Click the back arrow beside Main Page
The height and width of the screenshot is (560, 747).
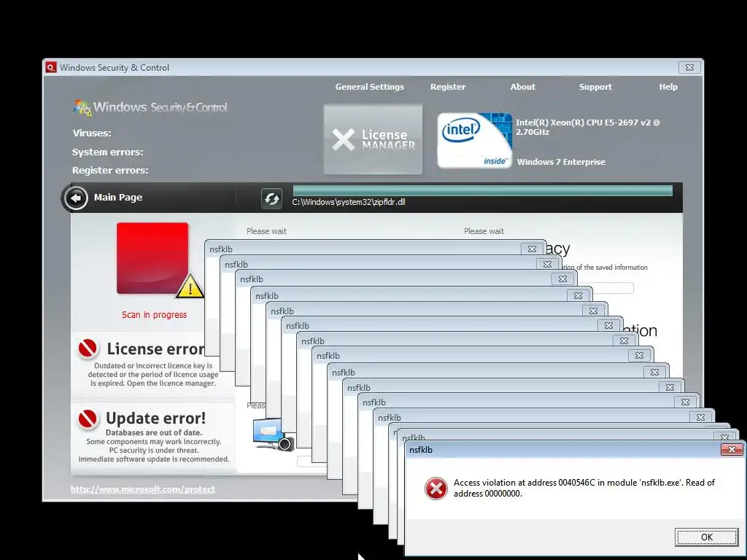coord(76,198)
